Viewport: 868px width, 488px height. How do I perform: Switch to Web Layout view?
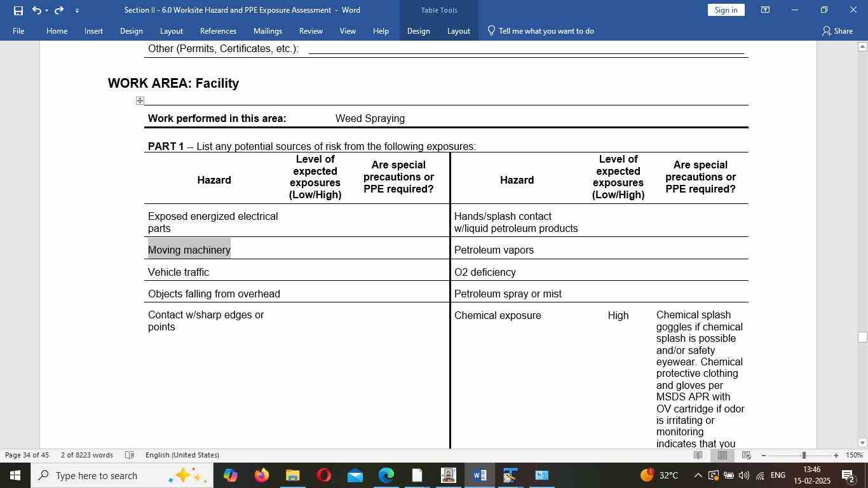tap(747, 455)
